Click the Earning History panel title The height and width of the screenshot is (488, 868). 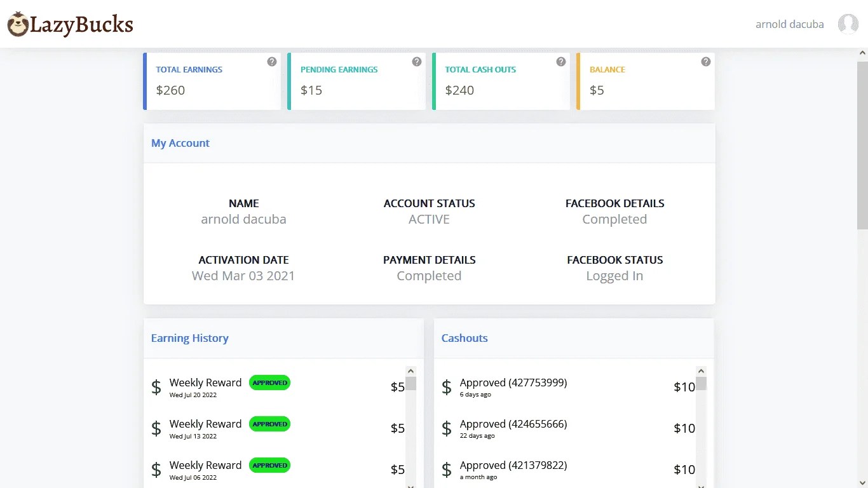[190, 338]
